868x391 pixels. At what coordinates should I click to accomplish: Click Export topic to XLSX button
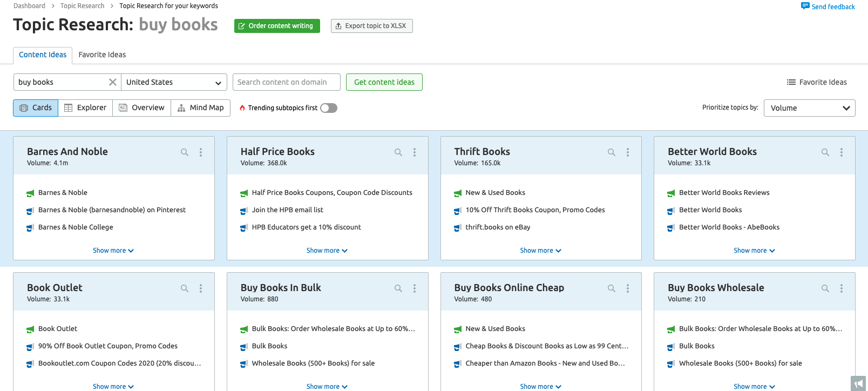tap(371, 26)
